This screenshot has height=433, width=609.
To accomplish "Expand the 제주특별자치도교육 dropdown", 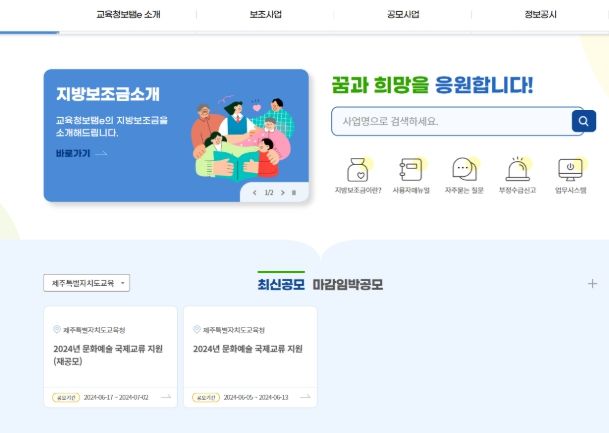I will tap(86, 284).
